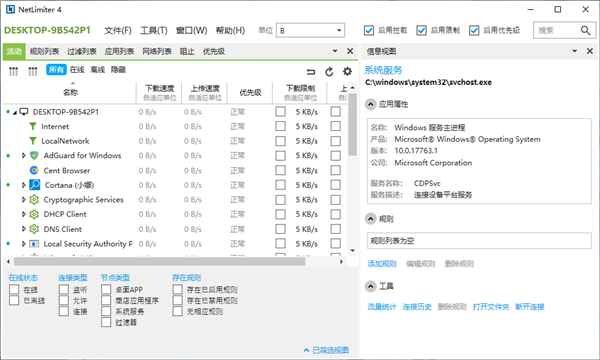The height and width of the screenshot is (360, 600).
Task: Collapse the 规则 section
Action: [370, 219]
